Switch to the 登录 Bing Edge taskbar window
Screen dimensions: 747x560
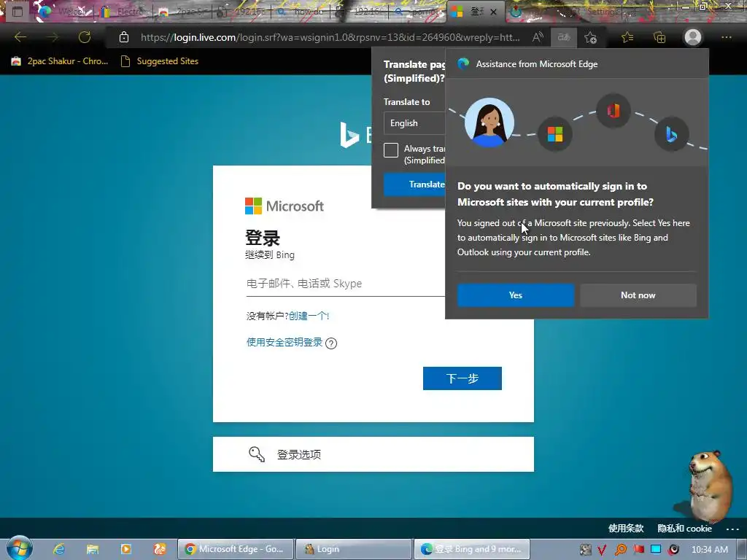(x=472, y=549)
